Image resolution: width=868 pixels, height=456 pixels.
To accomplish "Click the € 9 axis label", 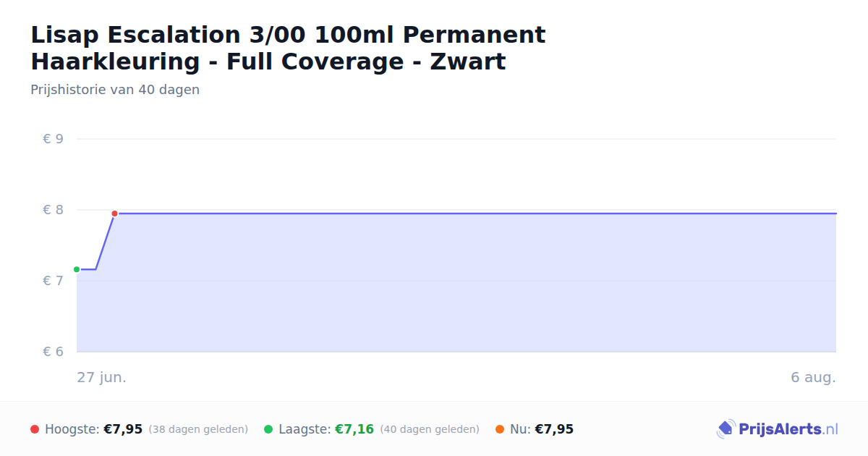I will (x=53, y=139).
